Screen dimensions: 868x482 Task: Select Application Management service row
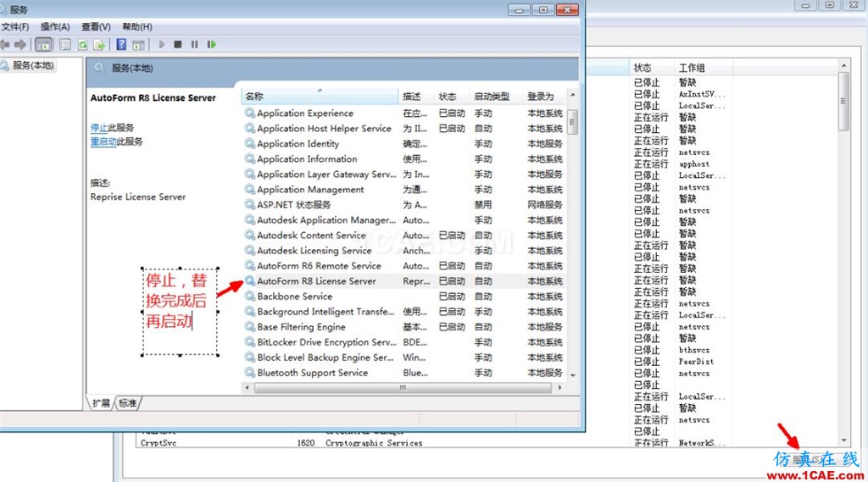404,189
